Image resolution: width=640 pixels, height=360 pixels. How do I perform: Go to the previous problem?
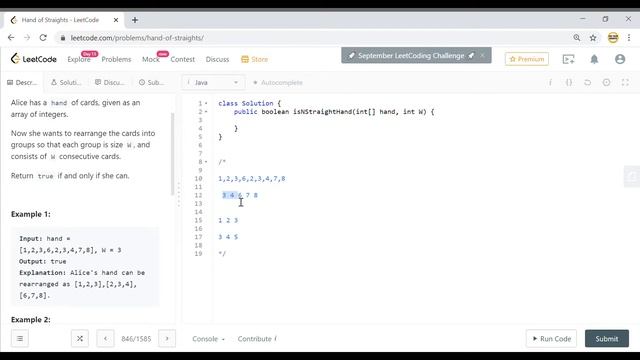point(105,338)
